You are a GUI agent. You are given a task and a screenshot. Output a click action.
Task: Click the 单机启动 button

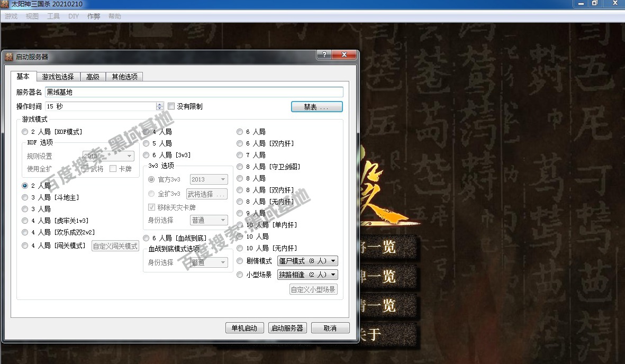point(244,328)
